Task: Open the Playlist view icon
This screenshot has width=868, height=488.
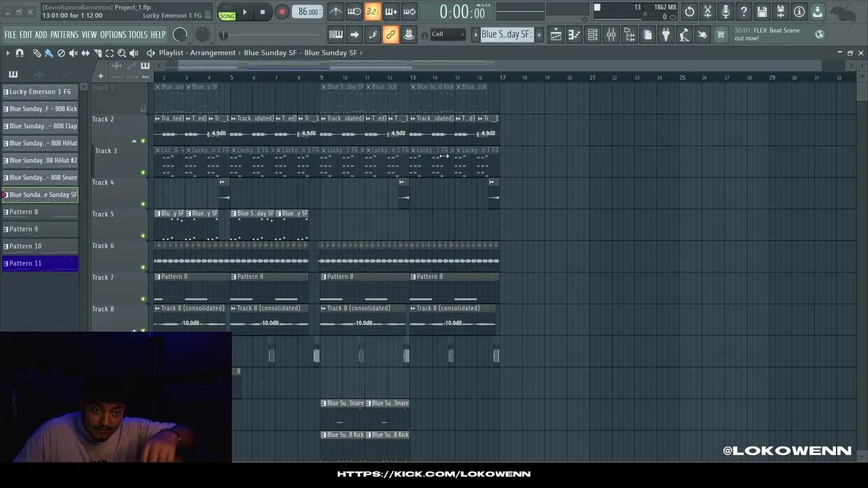Action: point(555,35)
